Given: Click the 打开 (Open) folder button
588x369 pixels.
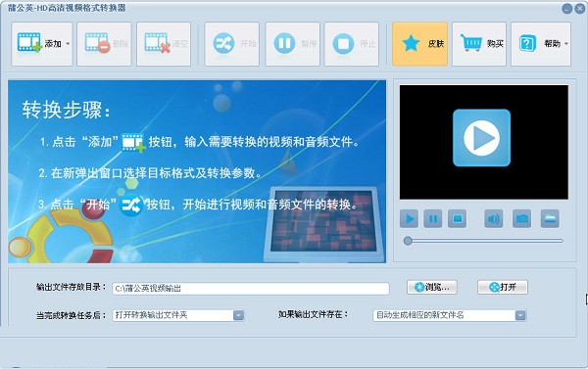Looking at the screenshot, I should coord(503,288).
